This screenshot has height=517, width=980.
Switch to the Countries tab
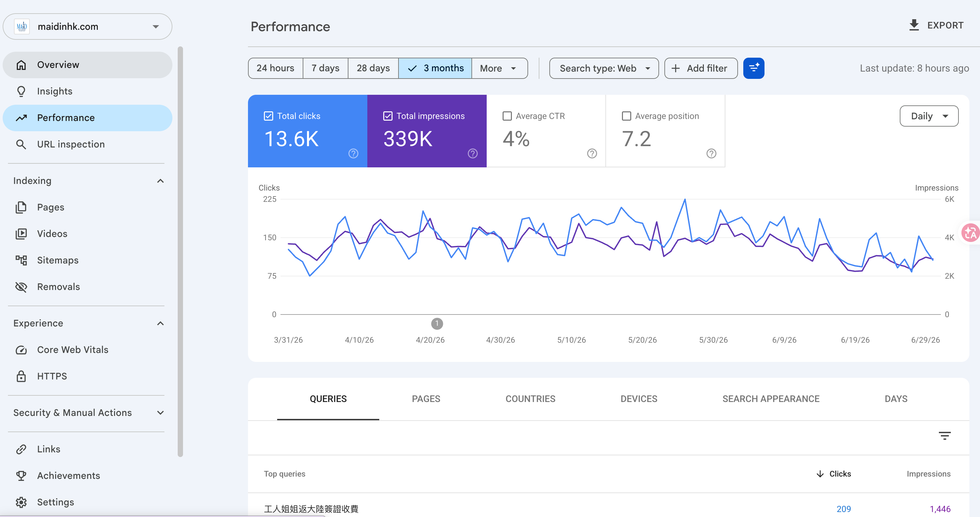(x=530, y=399)
